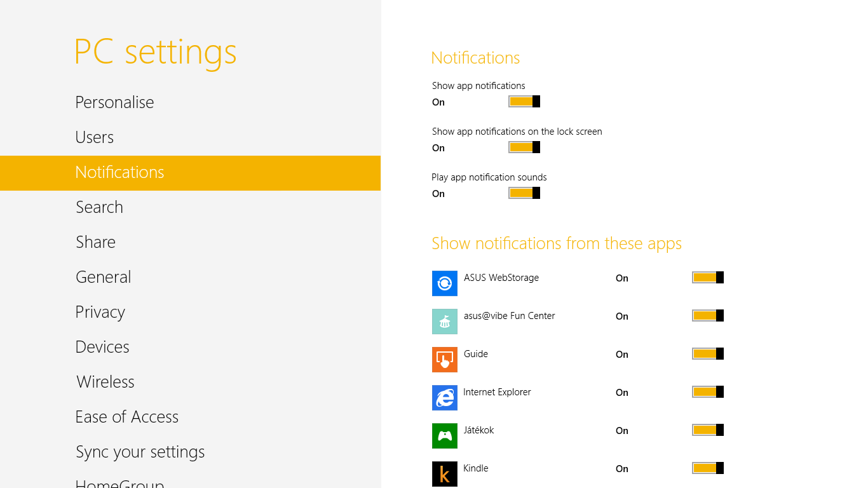Open Ease of Access settings
The height and width of the screenshot is (488, 868).
[126, 417]
